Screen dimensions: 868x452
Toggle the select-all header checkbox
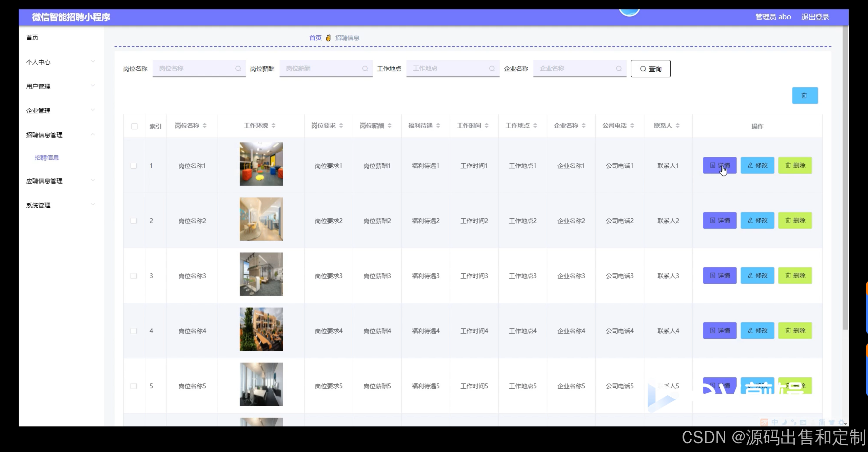134,126
